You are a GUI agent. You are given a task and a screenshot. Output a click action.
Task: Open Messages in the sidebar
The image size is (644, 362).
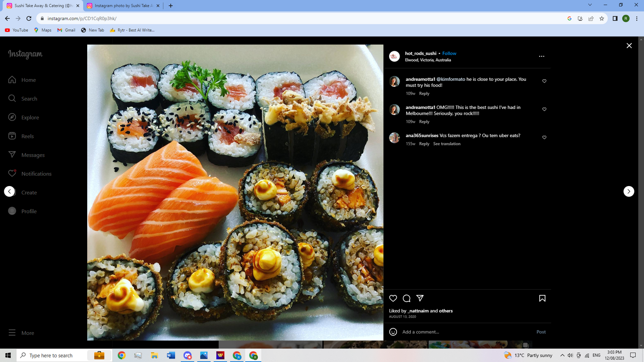coord(33,155)
